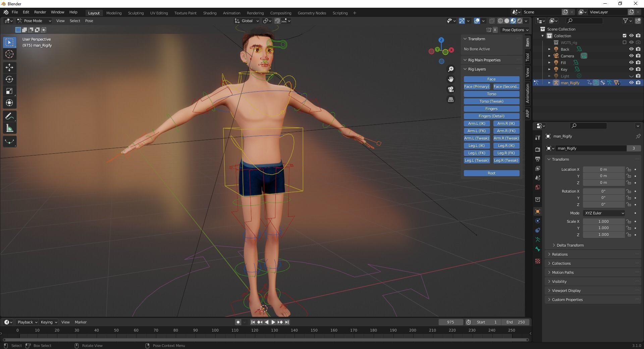The image size is (644, 349).
Task: Activate the Rotate tool
Action: point(9,79)
